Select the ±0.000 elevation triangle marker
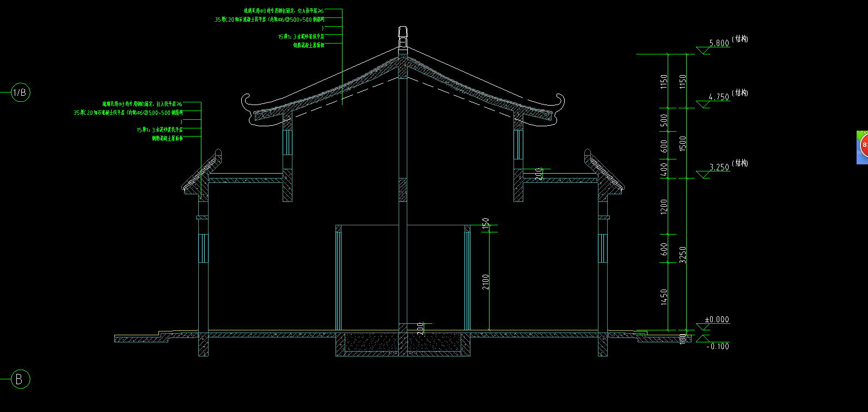The image size is (868, 412). (x=703, y=327)
